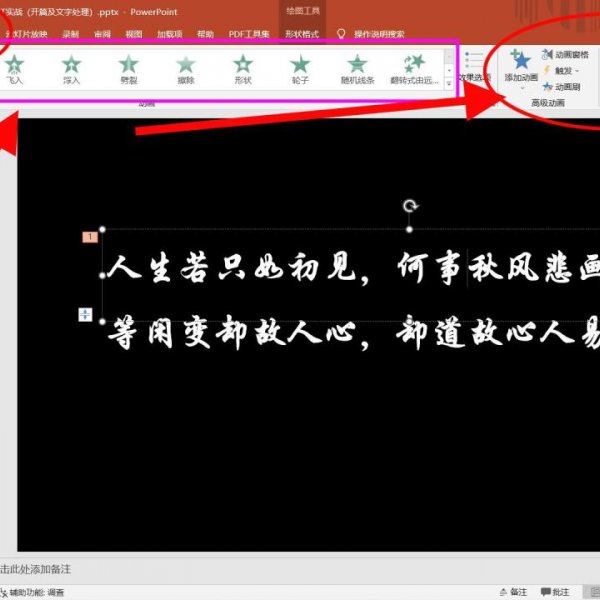Image resolution: width=600 pixels, height=600 pixels.
Task: Choose the 翻转式由远及近 animation effect
Action: (414, 68)
